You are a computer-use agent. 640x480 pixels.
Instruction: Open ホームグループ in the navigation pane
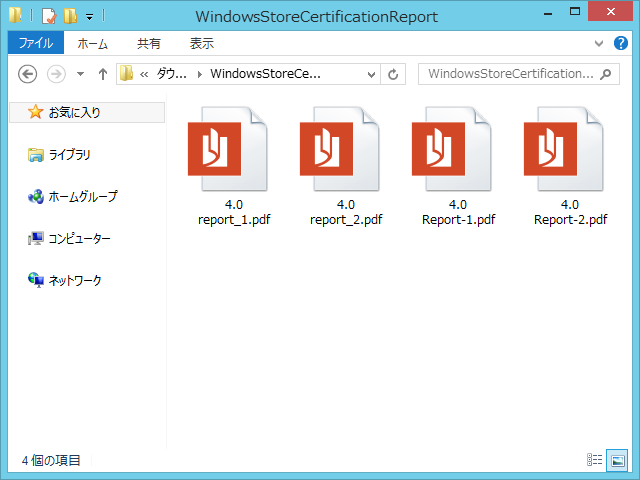click(x=83, y=197)
